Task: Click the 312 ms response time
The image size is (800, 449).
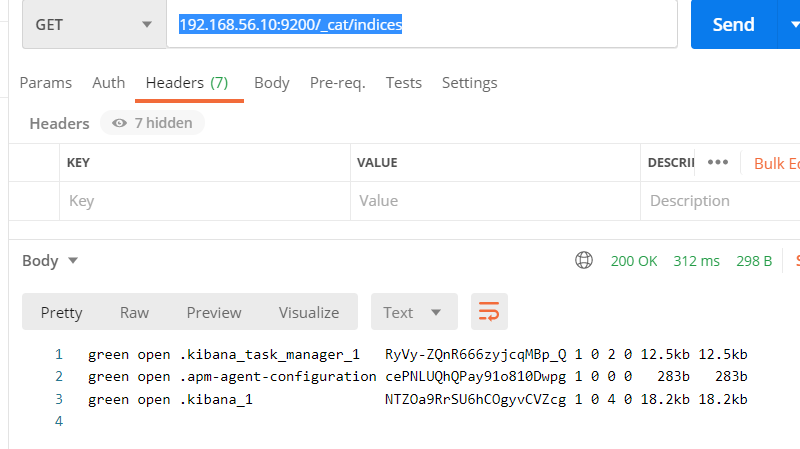Action: click(696, 261)
